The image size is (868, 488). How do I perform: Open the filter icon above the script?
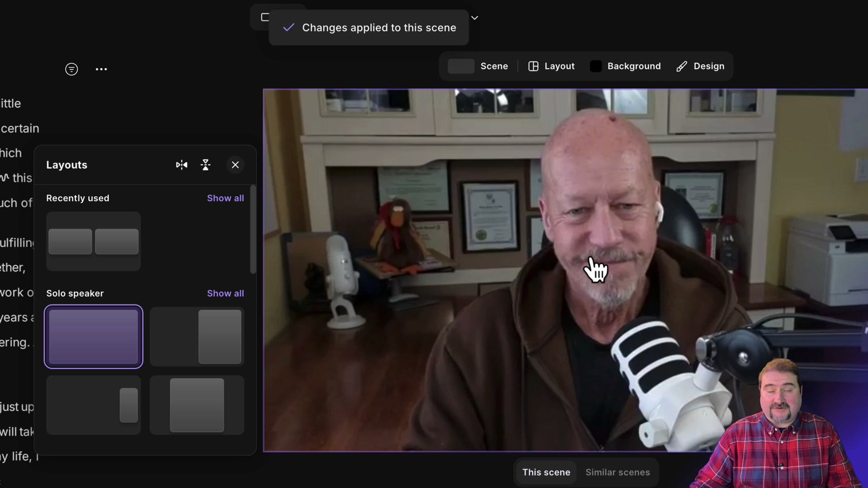click(72, 69)
